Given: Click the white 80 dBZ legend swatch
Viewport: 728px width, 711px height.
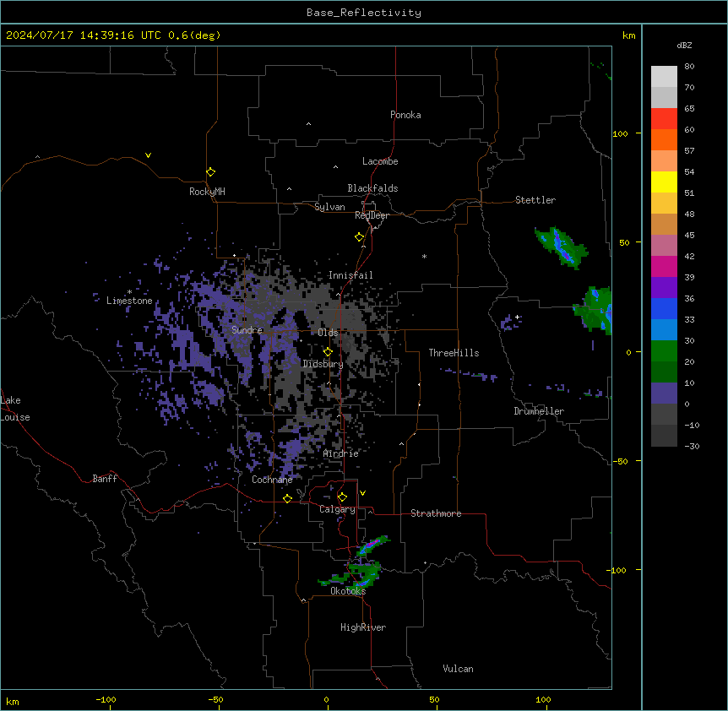Looking at the screenshot, I should coord(664,76).
